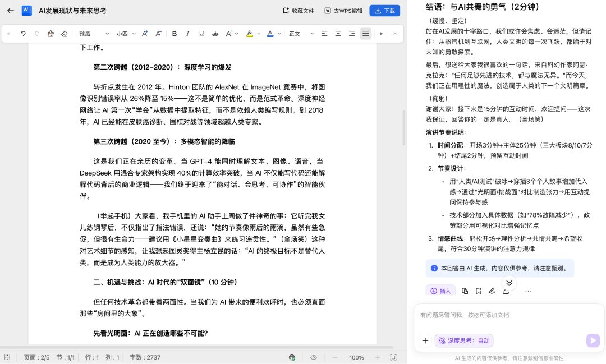Click the status bar entry 节: 1/1
This screenshot has width=606, height=364.
65,357
